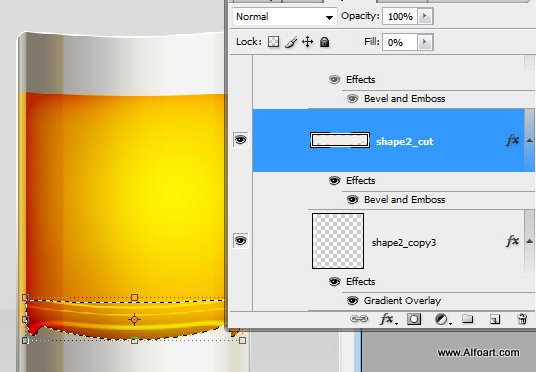The image size is (536, 372).
Task: Select the shape2_copy3 layer name
Action: click(404, 243)
